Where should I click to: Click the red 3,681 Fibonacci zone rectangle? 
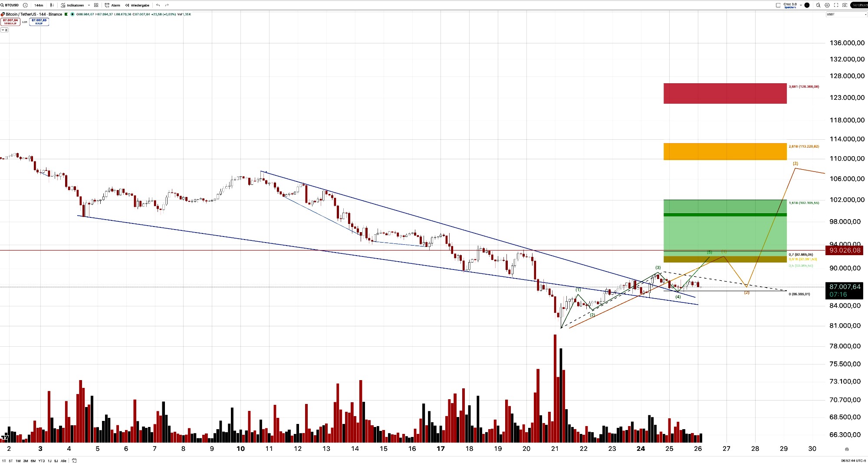click(725, 93)
